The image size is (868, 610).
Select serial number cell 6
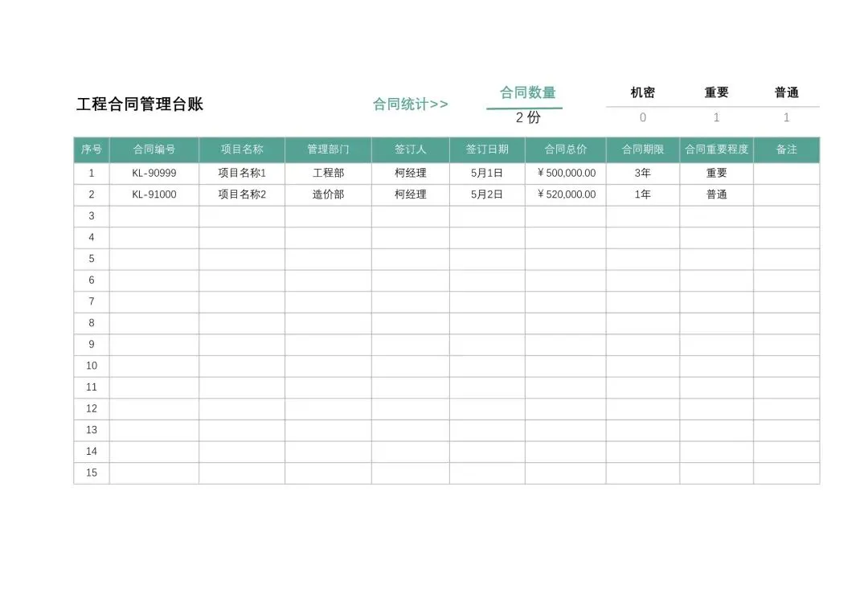(x=92, y=280)
